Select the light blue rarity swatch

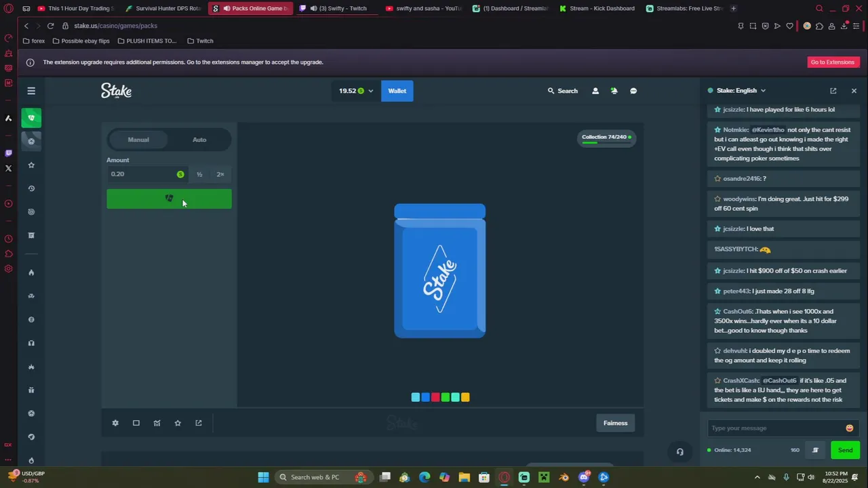416,397
